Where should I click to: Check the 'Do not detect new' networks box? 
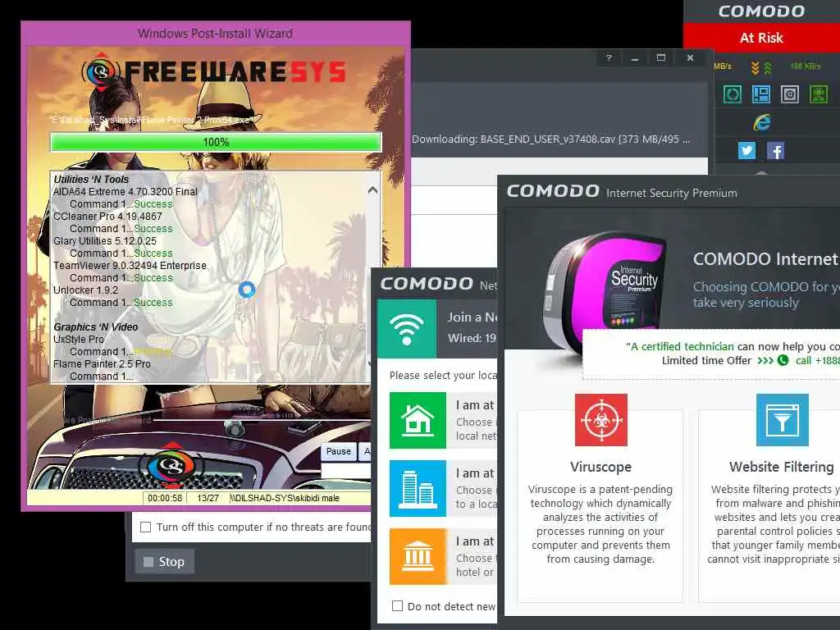click(x=398, y=606)
